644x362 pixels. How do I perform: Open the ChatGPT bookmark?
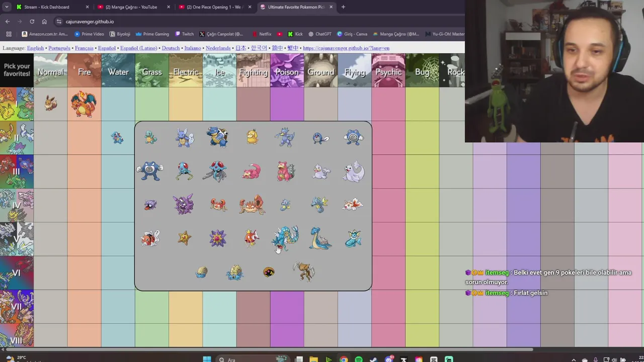click(319, 34)
